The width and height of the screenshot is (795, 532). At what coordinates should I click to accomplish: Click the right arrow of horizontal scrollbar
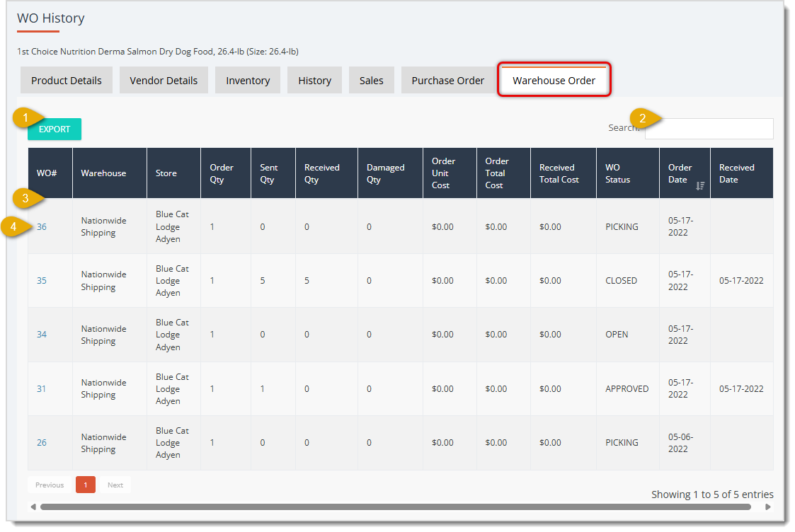[x=767, y=507]
